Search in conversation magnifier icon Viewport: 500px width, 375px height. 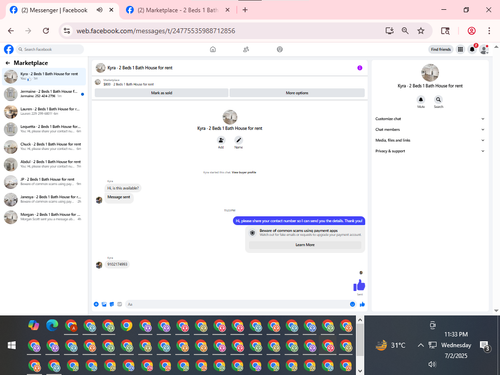(438, 99)
